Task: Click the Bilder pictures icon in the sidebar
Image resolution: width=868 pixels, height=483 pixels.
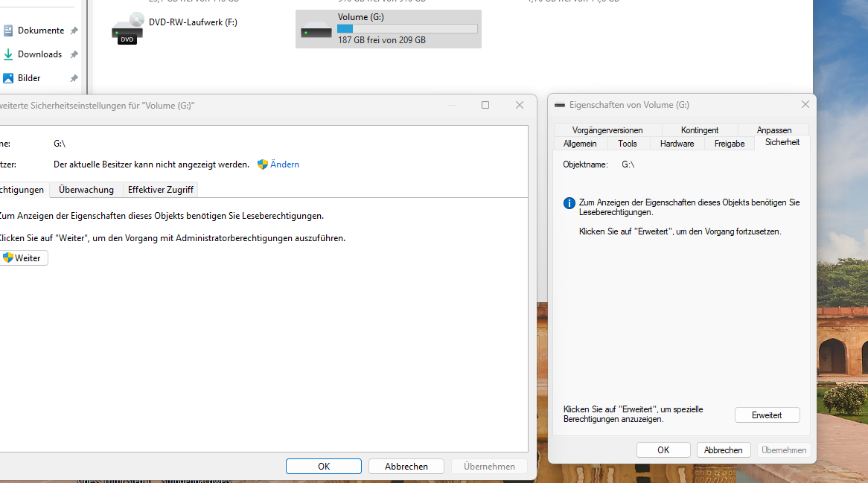Action: (x=8, y=78)
